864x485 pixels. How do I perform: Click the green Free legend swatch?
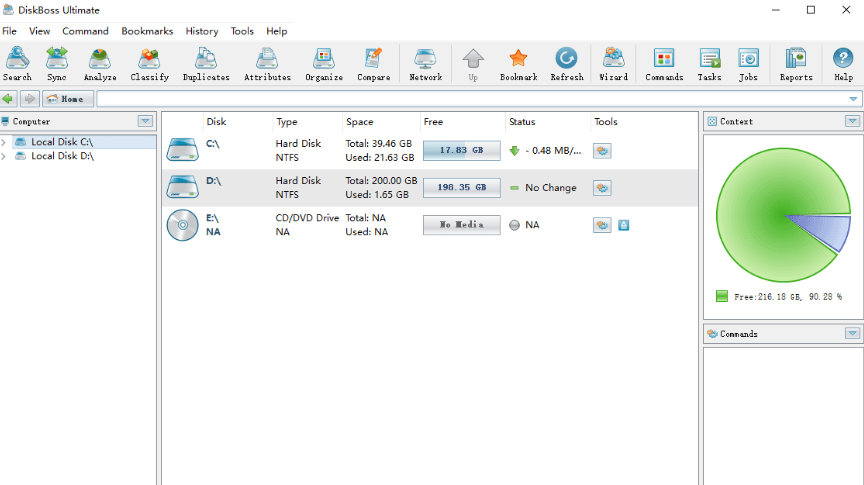click(x=722, y=297)
